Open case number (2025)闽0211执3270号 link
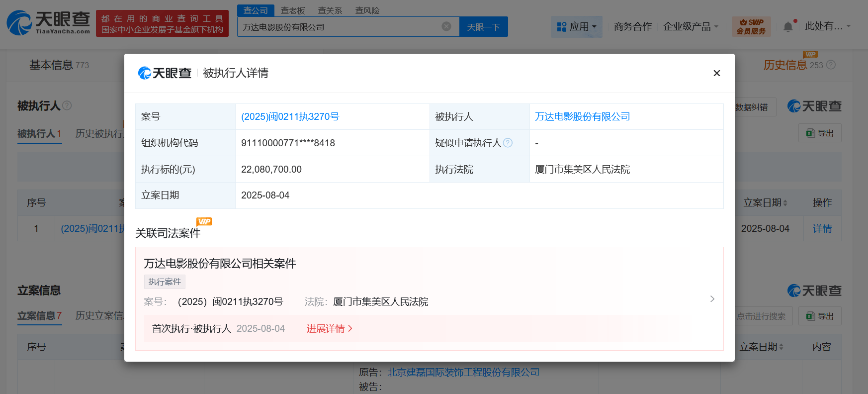The image size is (868, 394). 290,116
